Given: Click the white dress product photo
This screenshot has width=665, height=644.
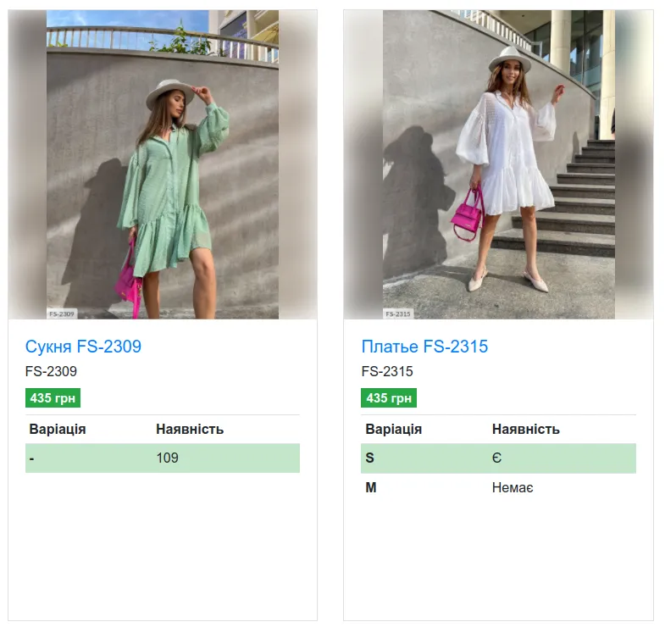Looking at the screenshot, I should (x=498, y=164).
